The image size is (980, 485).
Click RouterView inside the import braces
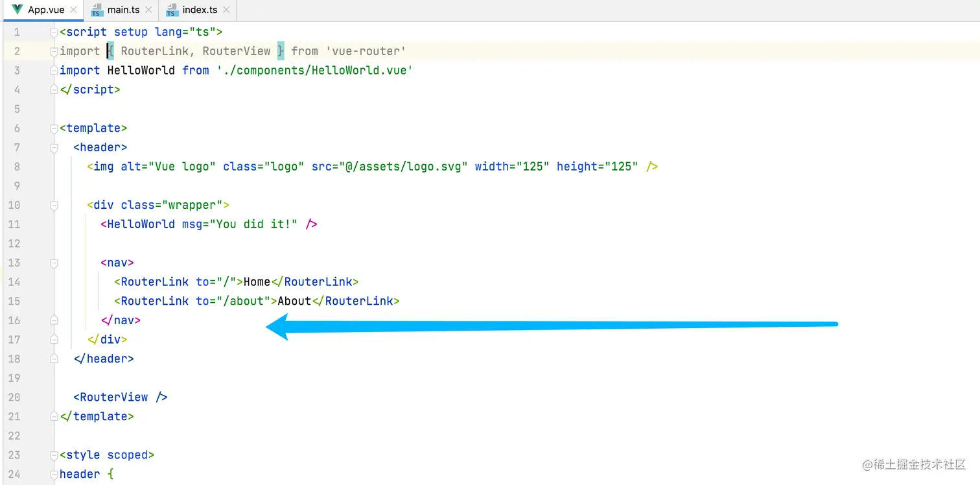pyautogui.click(x=237, y=51)
